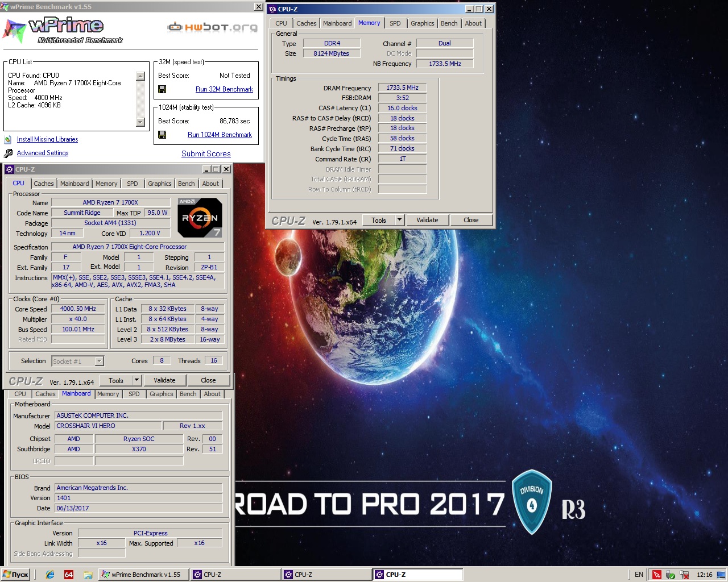Click the CPU-Z title icon of the Processor window
Viewport: 728px width, 582px height.
point(9,169)
